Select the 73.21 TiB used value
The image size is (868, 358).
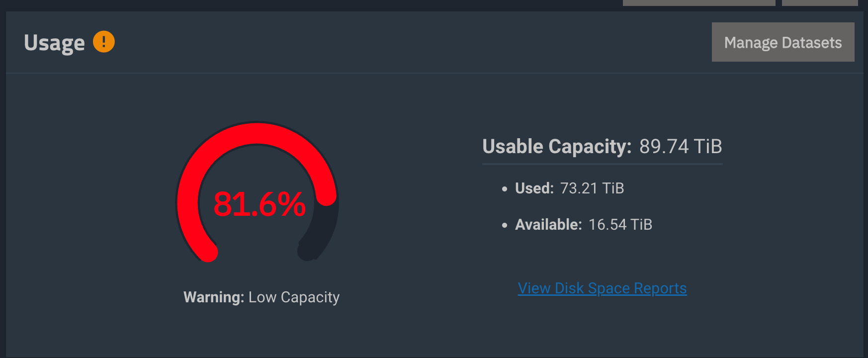(x=592, y=188)
